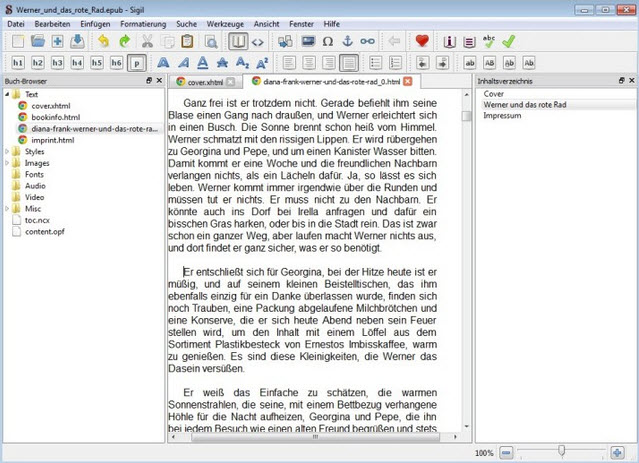
Task: Generate Table of Contents icon
Action: coord(469,41)
